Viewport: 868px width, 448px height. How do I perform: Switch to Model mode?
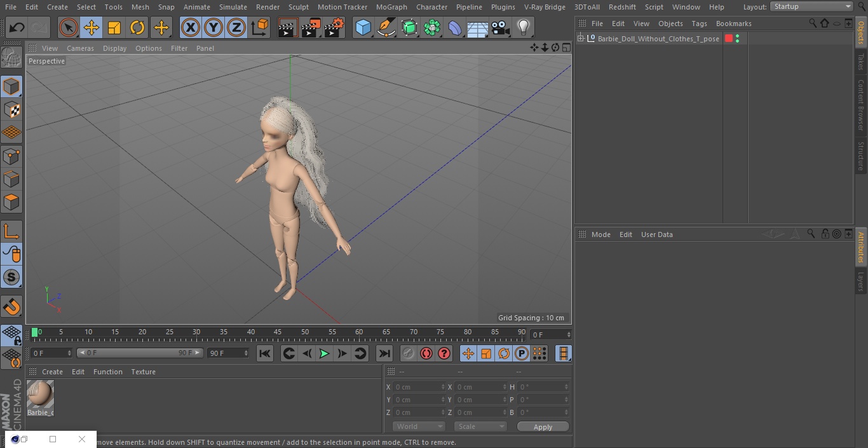pyautogui.click(x=11, y=86)
